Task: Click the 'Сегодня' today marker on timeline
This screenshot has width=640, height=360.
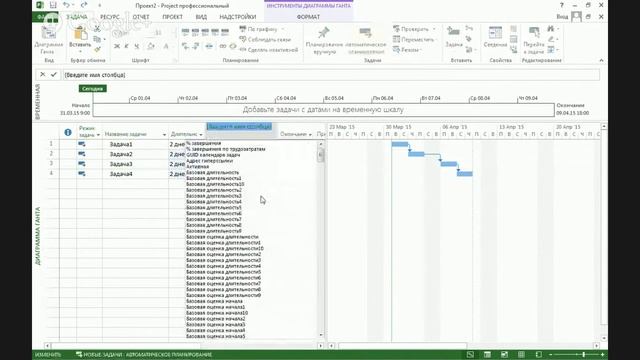Action: tap(93, 89)
